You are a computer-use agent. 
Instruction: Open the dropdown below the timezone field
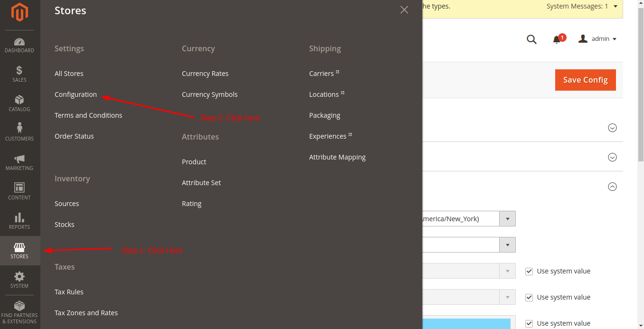coord(507,245)
